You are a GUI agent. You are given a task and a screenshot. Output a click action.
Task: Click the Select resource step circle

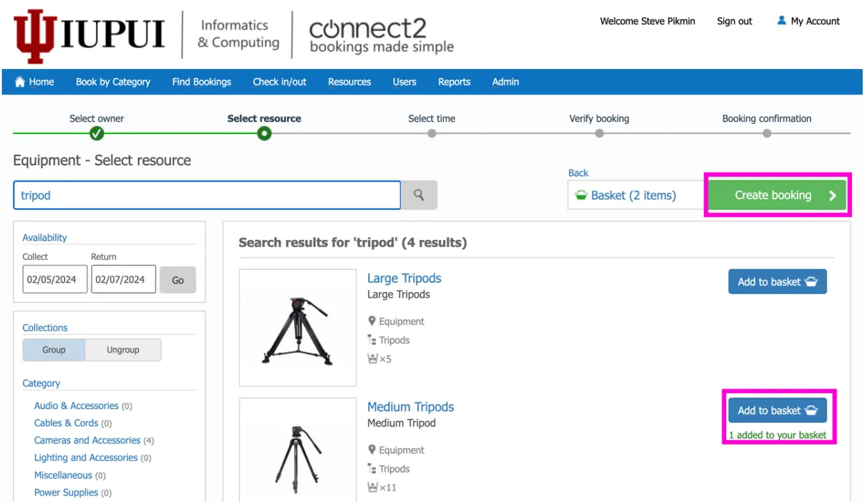coord(264,133)
